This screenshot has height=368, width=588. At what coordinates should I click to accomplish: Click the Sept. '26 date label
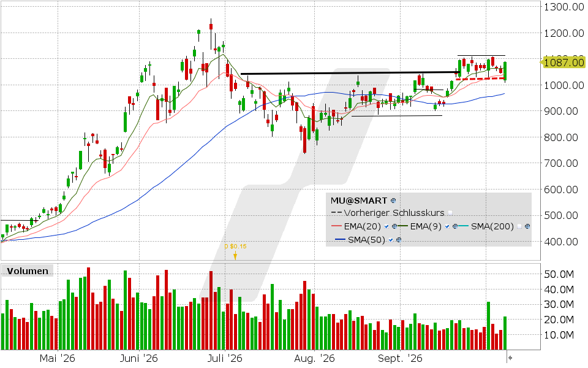coord(400,358)
